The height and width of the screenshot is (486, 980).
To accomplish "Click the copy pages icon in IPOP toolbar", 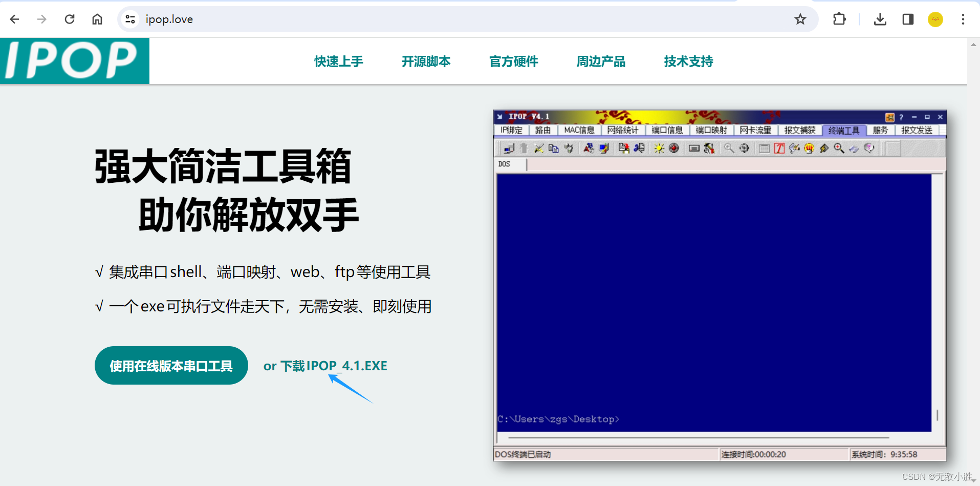I will click(x=553, y=149).
